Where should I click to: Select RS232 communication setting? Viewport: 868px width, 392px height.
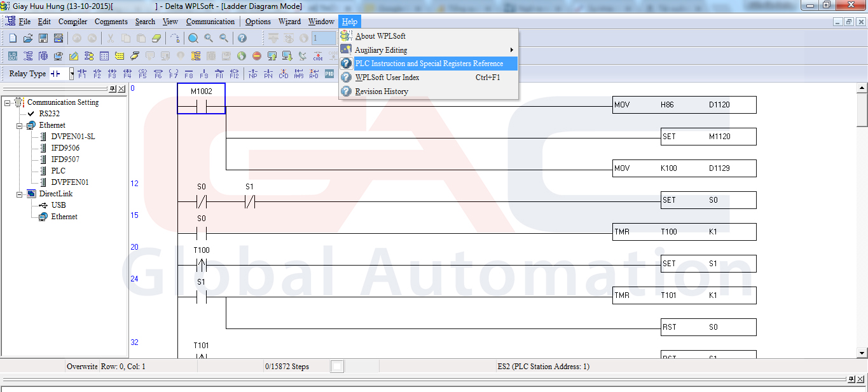49,114
